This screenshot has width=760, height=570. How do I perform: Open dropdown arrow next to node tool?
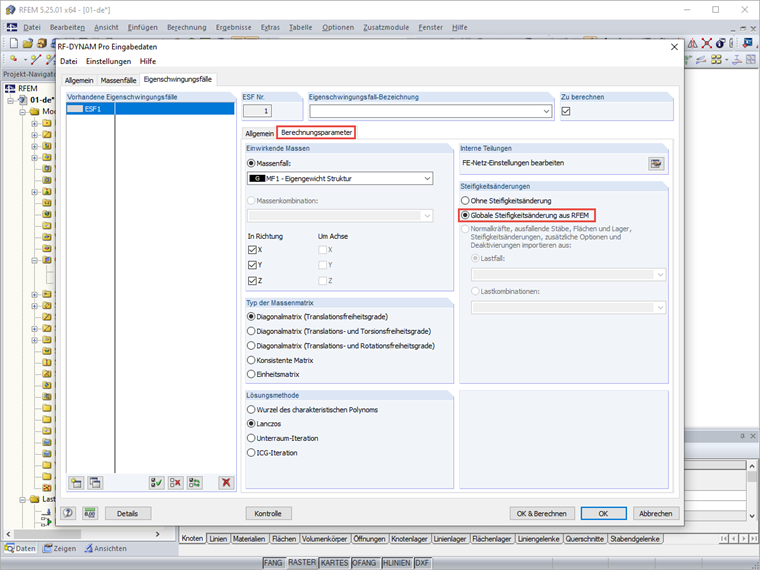click(x=25, y=60)
